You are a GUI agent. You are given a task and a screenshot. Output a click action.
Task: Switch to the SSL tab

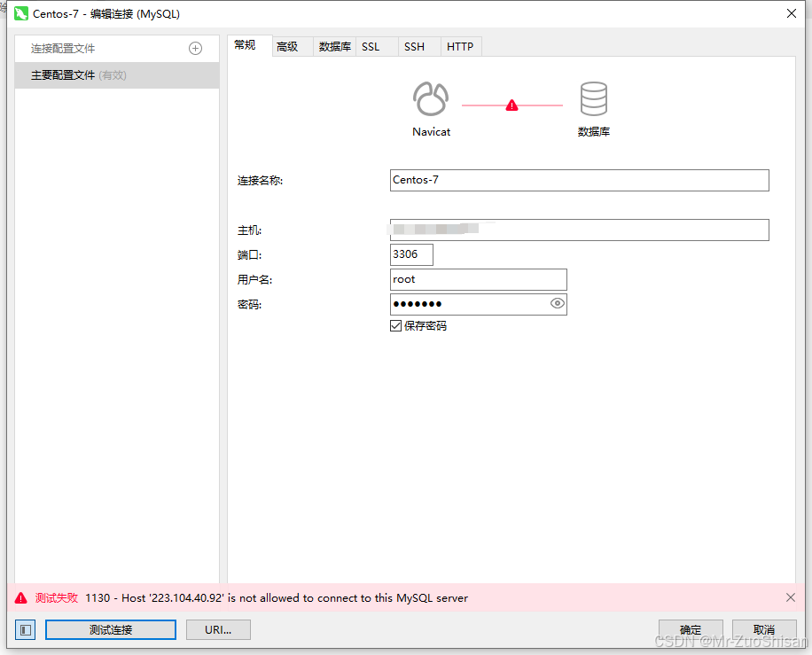pos(377,47)
